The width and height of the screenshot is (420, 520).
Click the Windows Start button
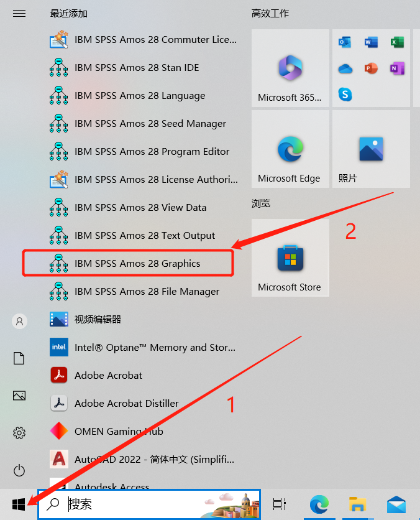[x=19, y=504]
